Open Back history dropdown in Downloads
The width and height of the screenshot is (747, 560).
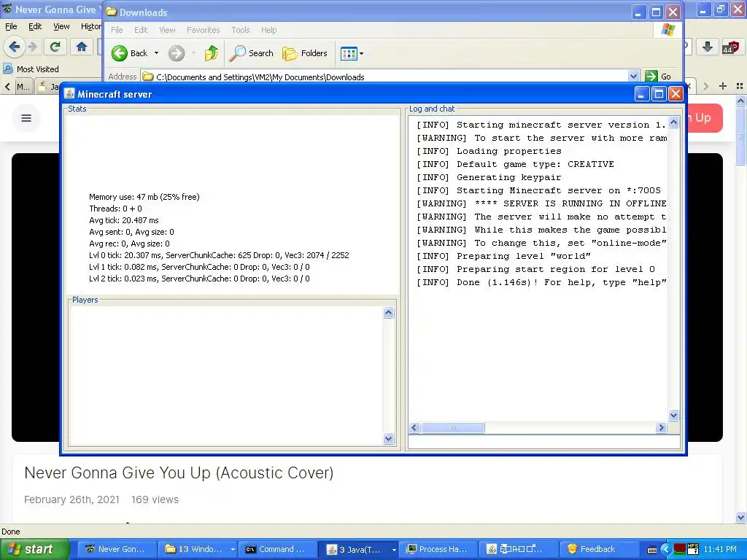coord(156,53)
